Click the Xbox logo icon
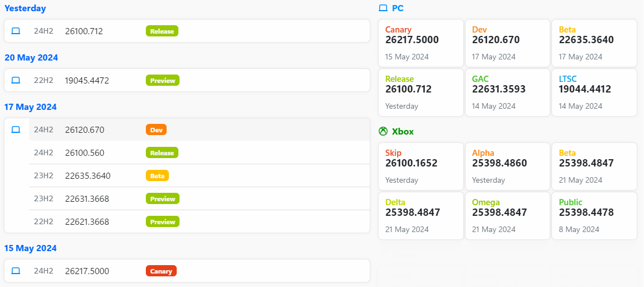Screen dimensions: 644x287 pyautogui.click(x=383, y=131)
